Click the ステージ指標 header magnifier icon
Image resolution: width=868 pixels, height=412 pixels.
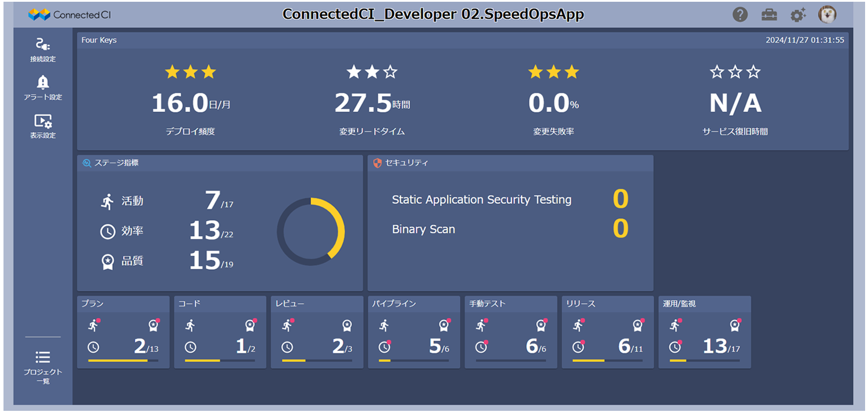pos(87,163)
